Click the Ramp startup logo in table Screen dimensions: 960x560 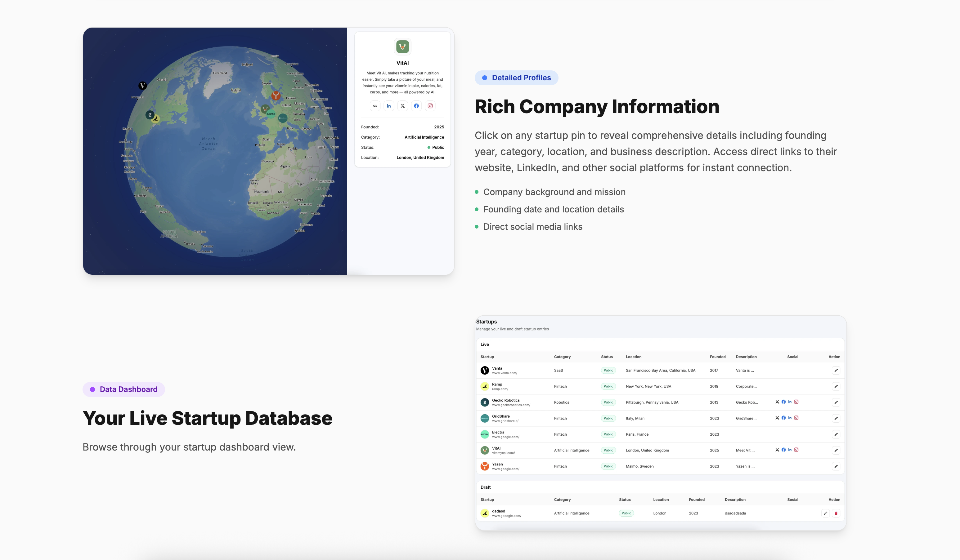[x=485, y=386]
